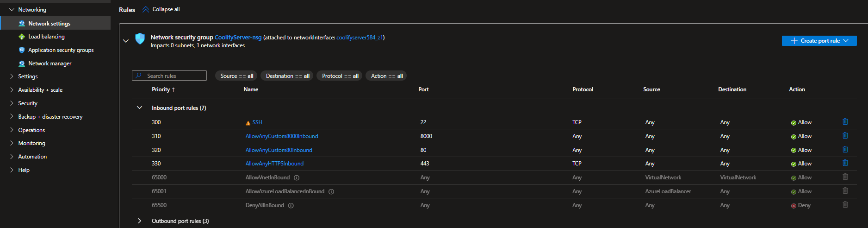Expand Outbound port rules section

(139, 221)
